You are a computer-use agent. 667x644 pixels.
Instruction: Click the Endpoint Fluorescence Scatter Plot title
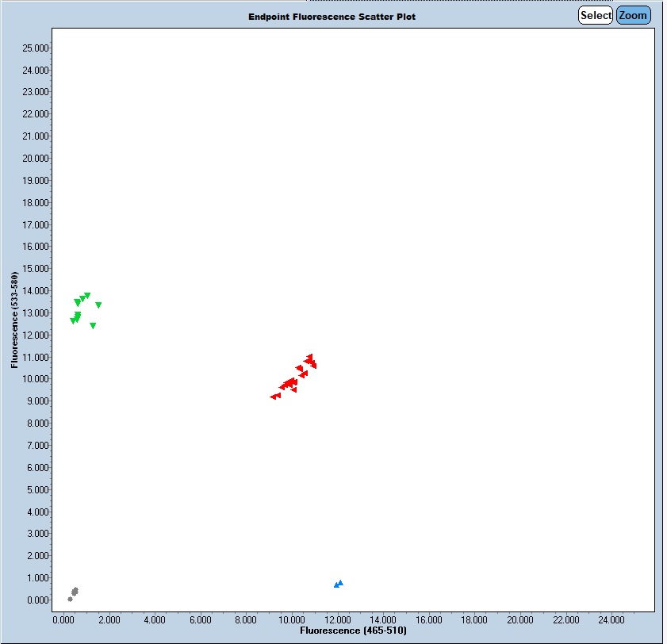pyautogui.click(x=332, y=17)
